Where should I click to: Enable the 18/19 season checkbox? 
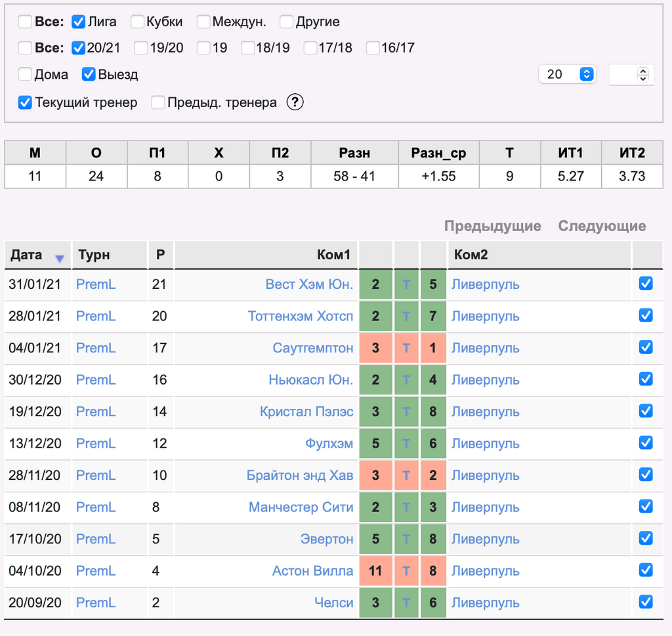coord(247,47)
